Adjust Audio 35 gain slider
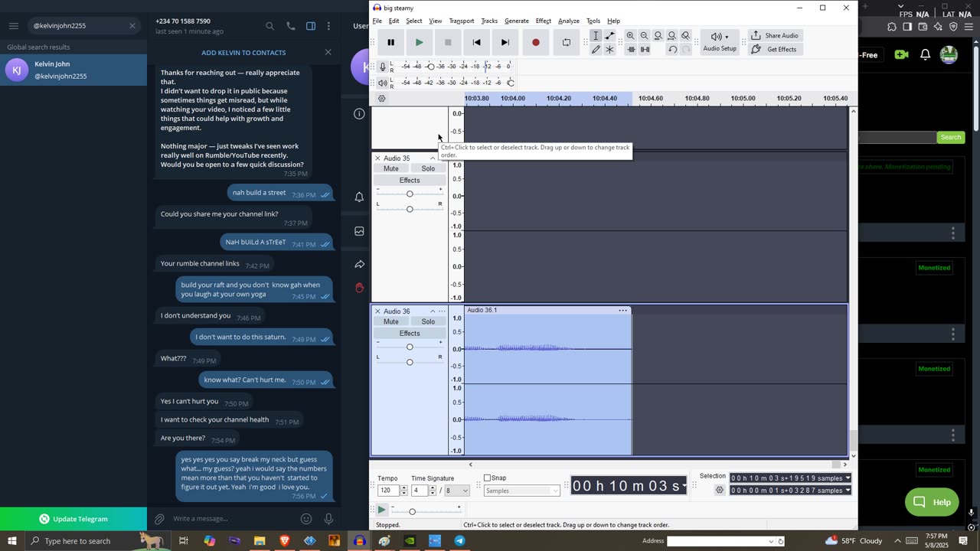The height and width of the screenshot is (551, 980). (410, 194)
